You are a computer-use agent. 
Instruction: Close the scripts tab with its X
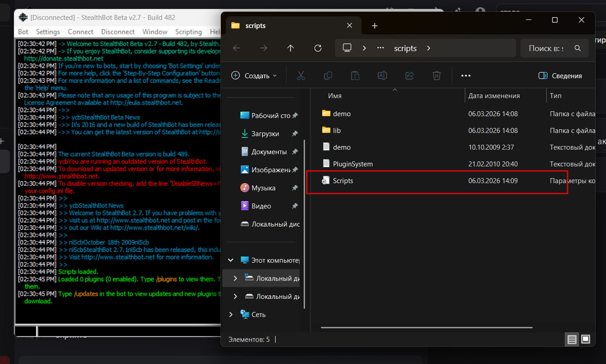[x=349, y=26]
